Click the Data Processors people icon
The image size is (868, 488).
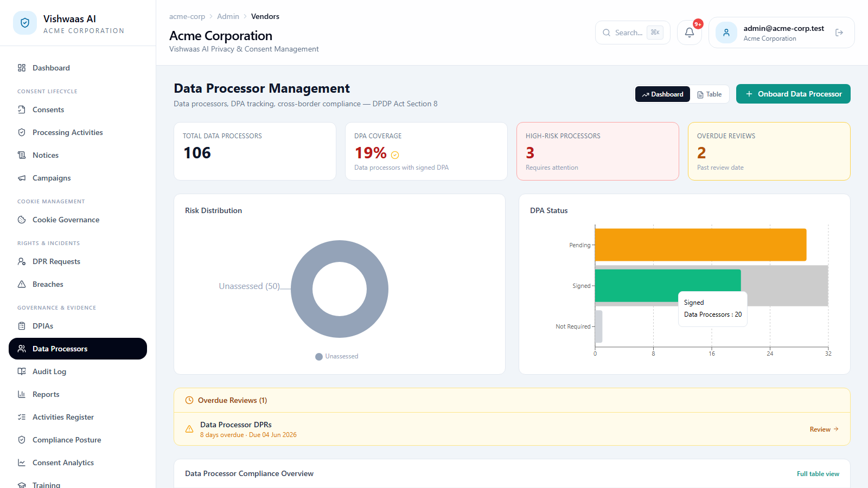point(22,349)
